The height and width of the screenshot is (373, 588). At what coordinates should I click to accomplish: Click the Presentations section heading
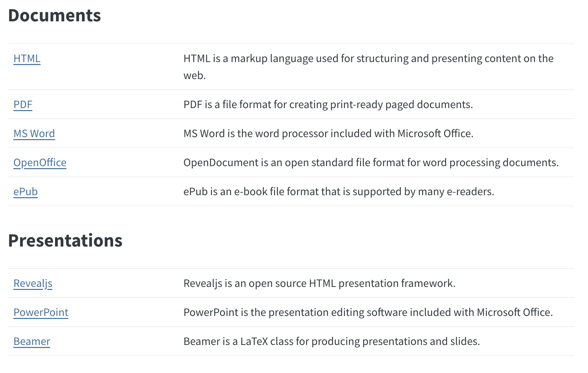(x=65, y=241)
